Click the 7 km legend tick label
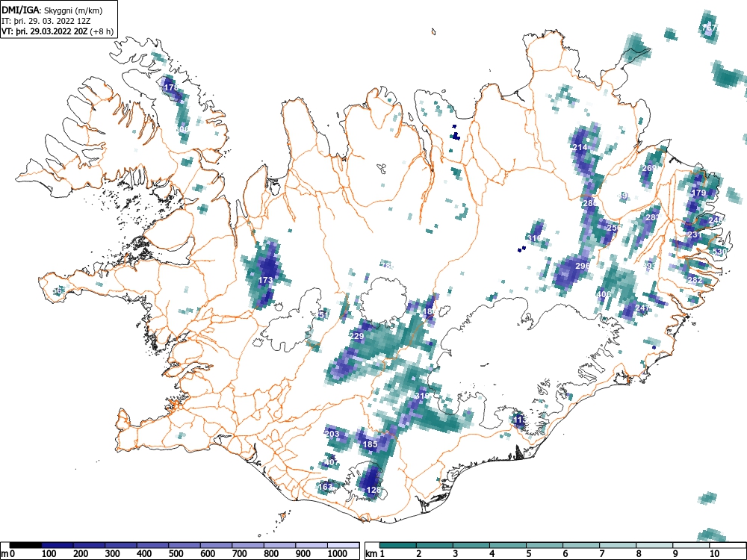The width and height of the screenshot is (747, 560). coord(601,554)
